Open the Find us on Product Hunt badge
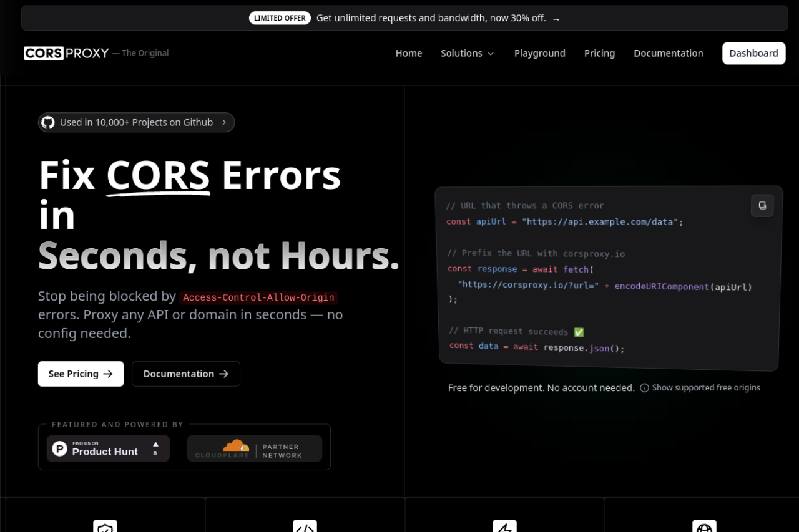Viewport: 799px width, 532px height. [x=108, y=448]
